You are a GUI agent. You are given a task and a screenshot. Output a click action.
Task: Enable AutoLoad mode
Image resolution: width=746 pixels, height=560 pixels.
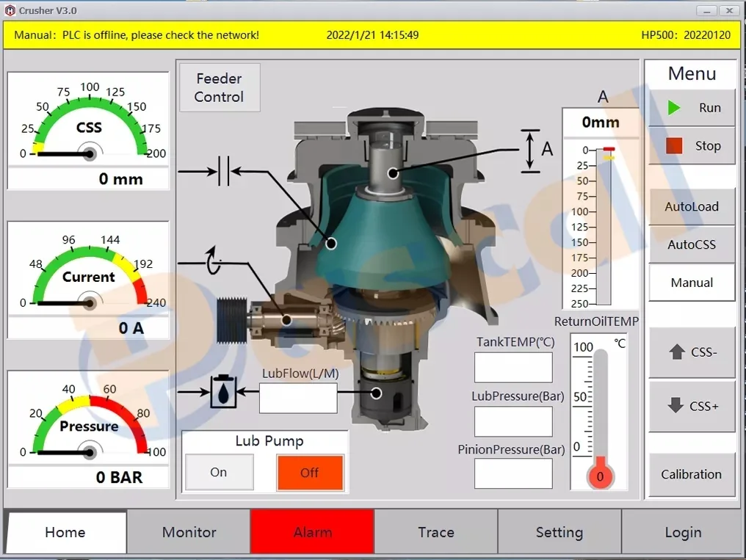[x=692, y=207]
